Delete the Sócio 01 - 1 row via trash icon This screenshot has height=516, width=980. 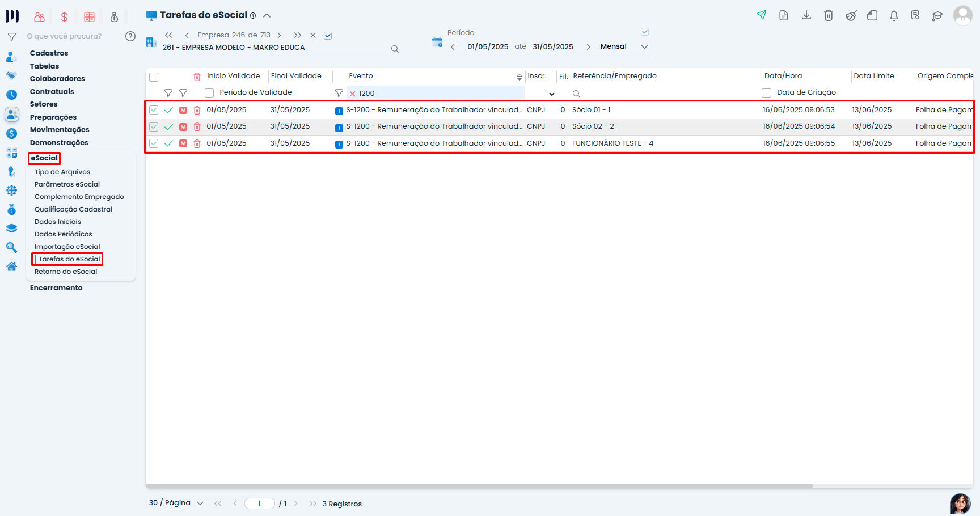click(197, 111)
